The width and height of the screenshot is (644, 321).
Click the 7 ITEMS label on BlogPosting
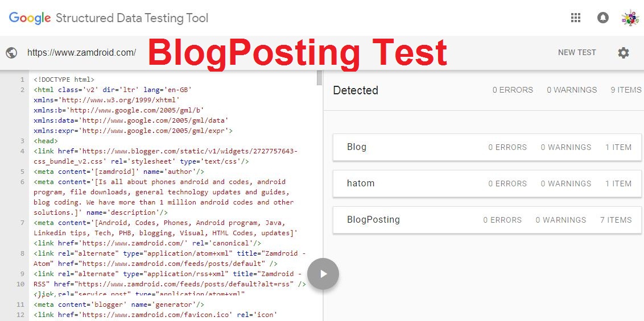point(616,220)
